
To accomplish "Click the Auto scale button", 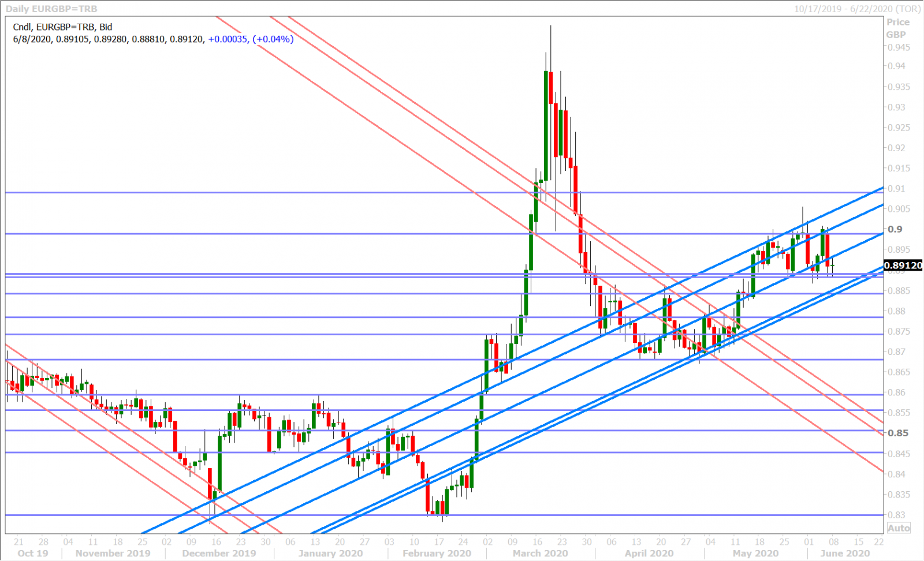I will [x=899, y=528].
